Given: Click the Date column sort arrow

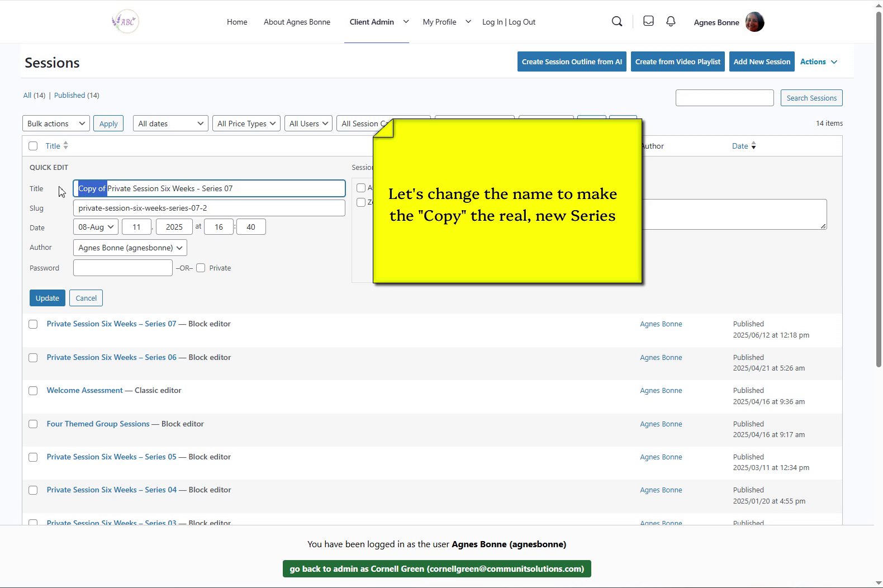Looking at the screenshot, I should coord(753,146).
